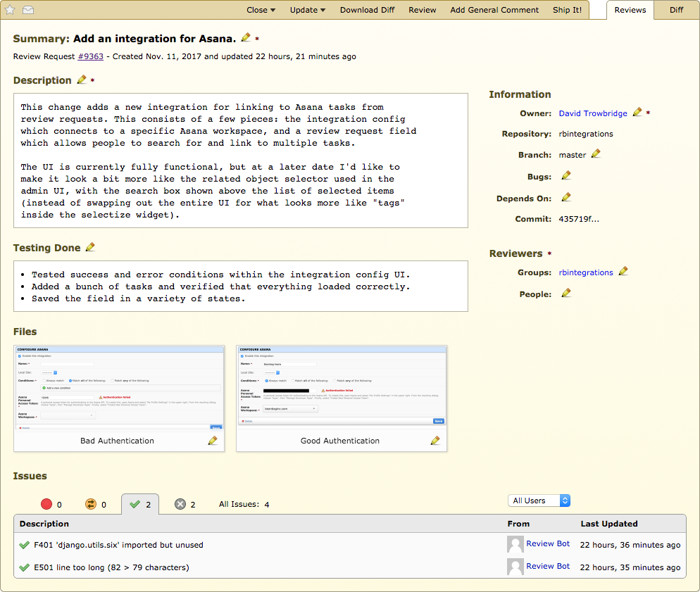The height and width of the screenshot is (592, 700).
Task: Edit the Depends On pencil icon
Action: pyautogui.click(x=566, y=196)
